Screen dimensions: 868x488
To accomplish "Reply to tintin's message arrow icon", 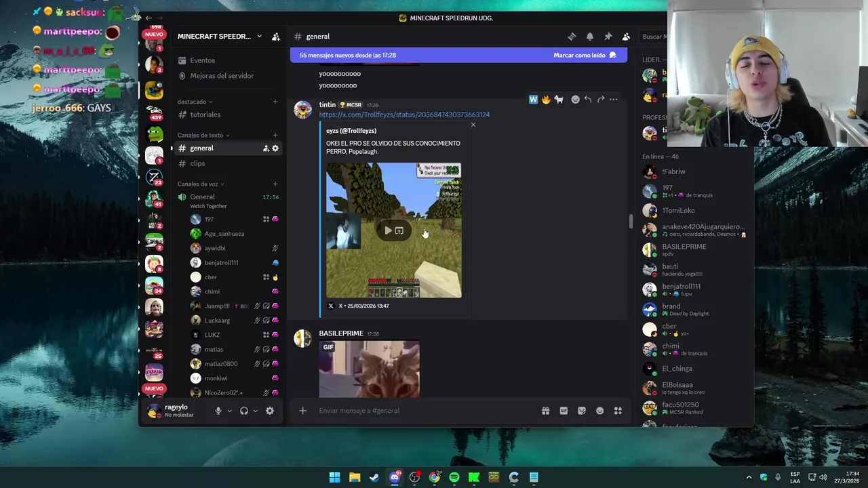I will coord(588,100).
